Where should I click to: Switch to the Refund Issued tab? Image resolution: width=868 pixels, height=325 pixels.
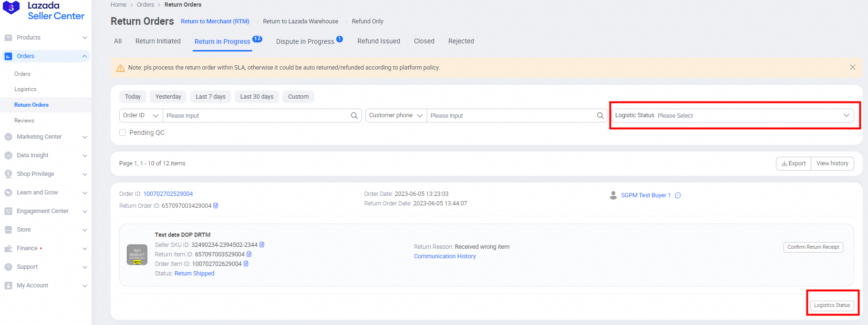coord(379,41)
